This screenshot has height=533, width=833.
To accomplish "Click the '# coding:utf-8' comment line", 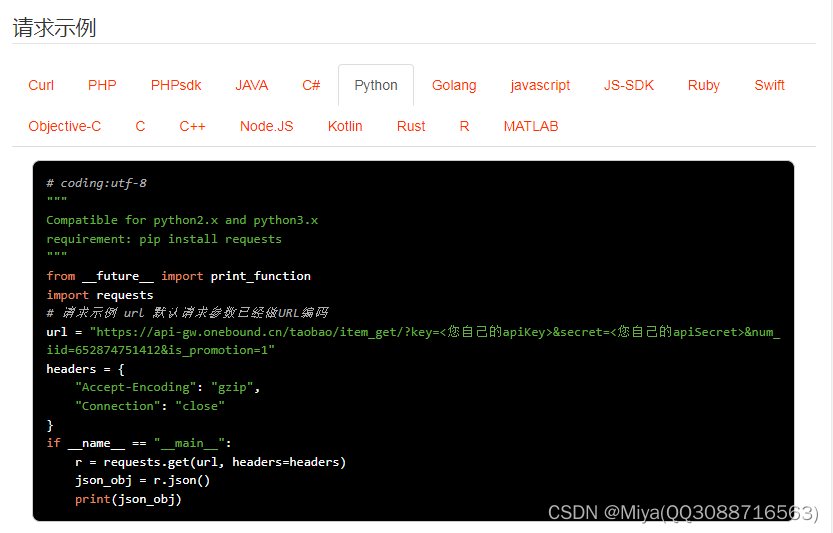I will 96,183.
